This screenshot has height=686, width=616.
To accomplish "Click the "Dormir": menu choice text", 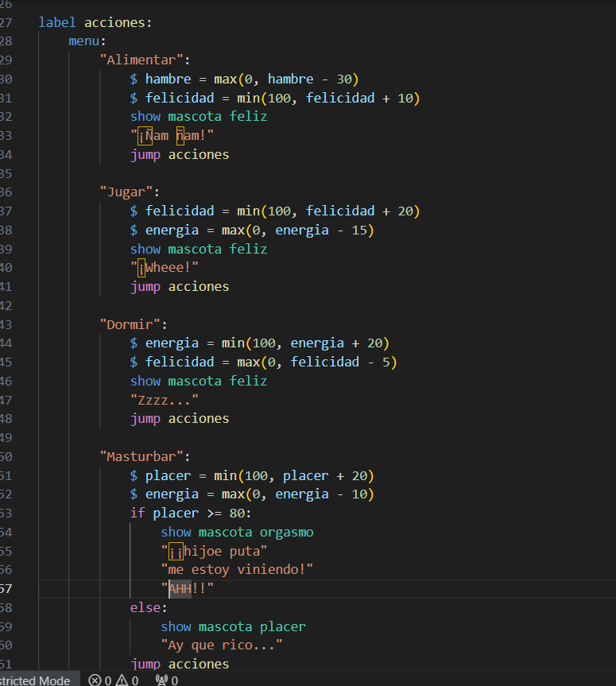I will click(x=134, y=324).
